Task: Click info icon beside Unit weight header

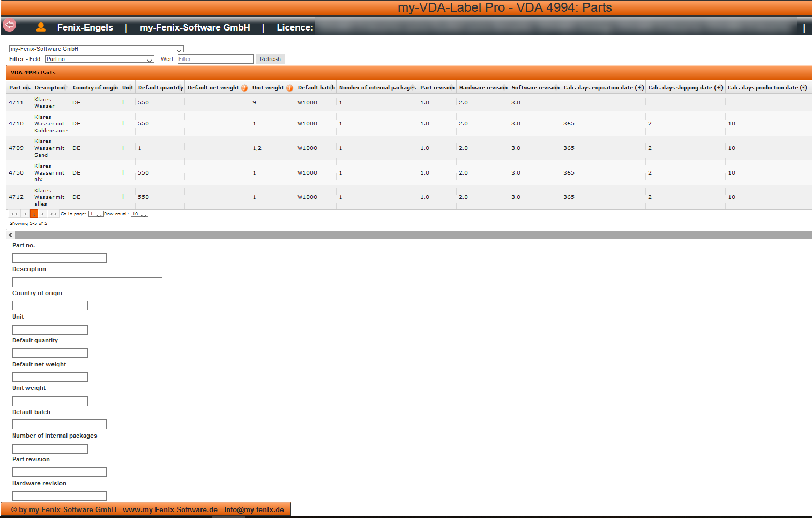Action: pyautogui.click(x=289, y=88)
